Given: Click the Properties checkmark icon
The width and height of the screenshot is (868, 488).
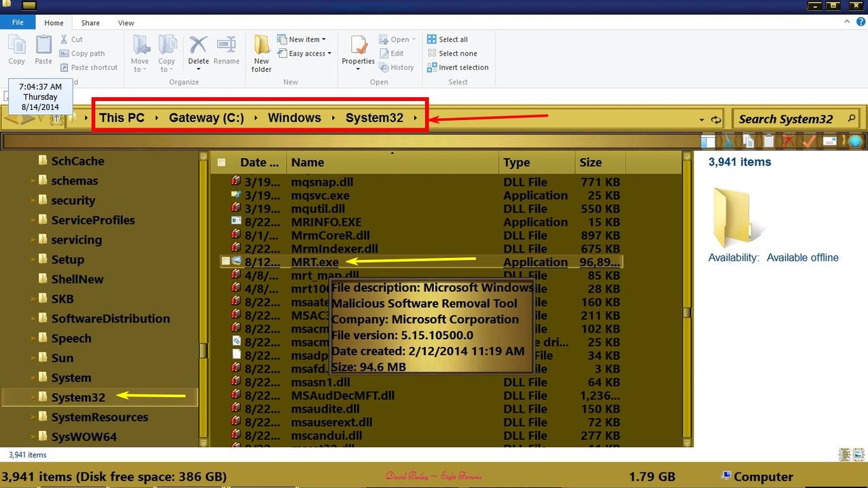Looking at the screenshot, I should point(359,45).
